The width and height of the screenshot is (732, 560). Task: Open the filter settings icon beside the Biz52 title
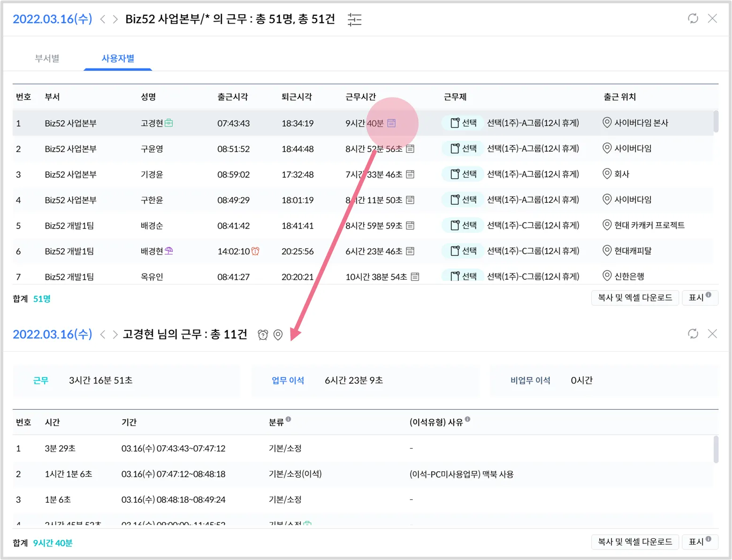[x=354, y=19]
